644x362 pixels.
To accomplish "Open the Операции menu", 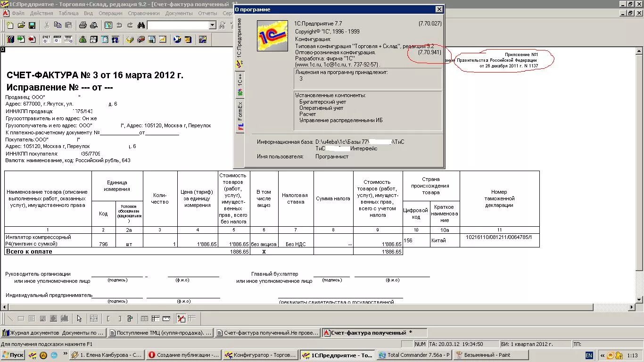I will pos(111,13).
